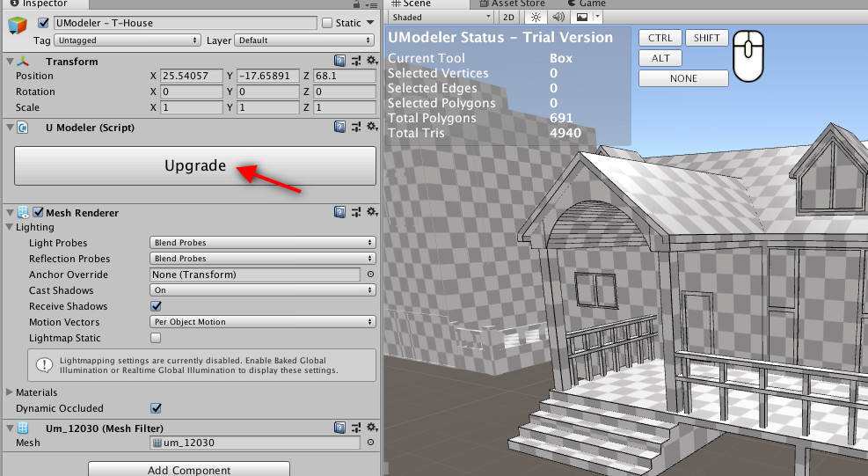Collapse the Transform component
This screenshot has width=868, height=476.
coord(10,61)
